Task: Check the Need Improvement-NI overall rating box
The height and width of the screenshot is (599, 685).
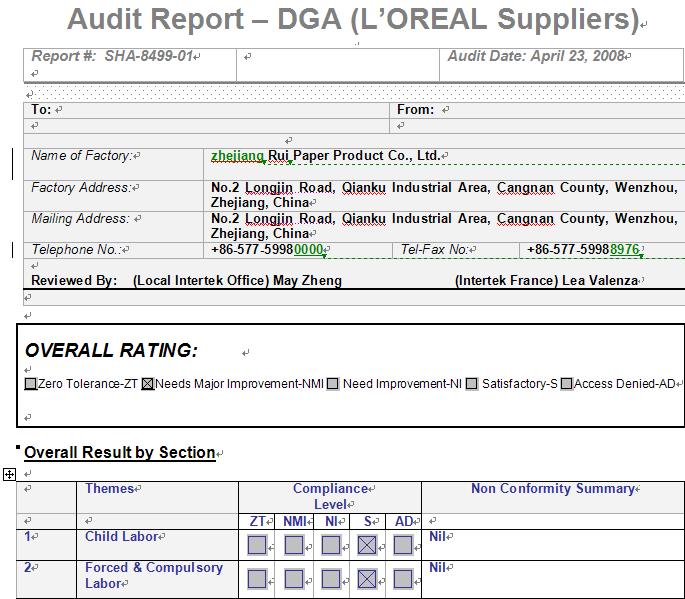Action: click(333, 384)
